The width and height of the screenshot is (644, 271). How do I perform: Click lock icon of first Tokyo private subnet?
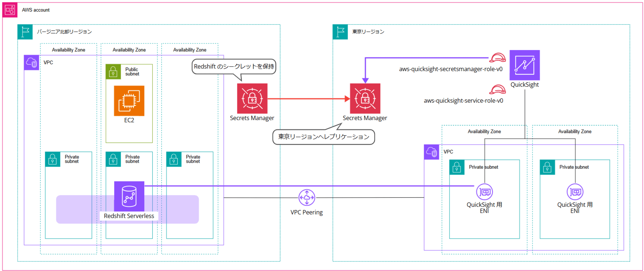coord(457,167)
